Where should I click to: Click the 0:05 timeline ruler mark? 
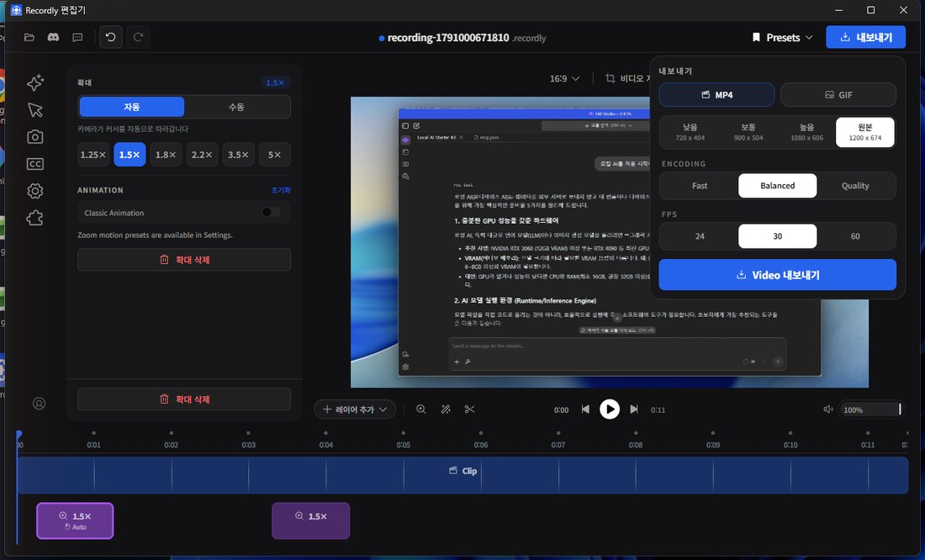pyautogui.click(x=404, y=445)
